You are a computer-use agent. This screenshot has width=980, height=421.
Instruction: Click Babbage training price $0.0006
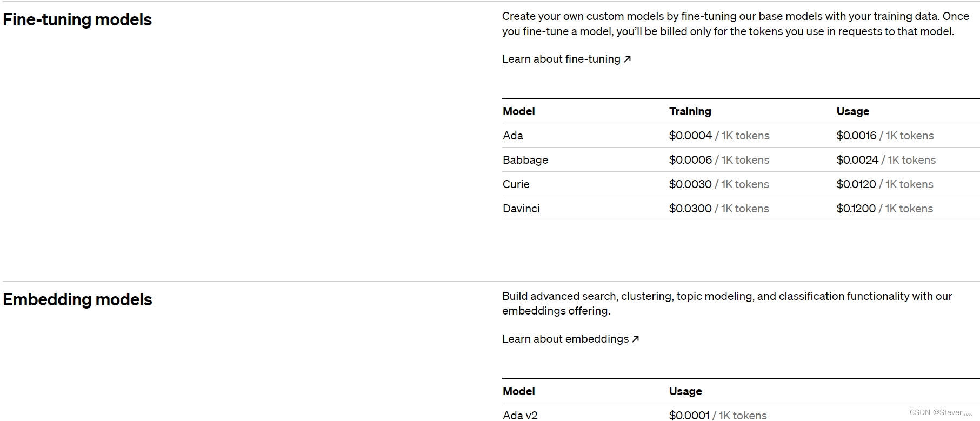691,160
